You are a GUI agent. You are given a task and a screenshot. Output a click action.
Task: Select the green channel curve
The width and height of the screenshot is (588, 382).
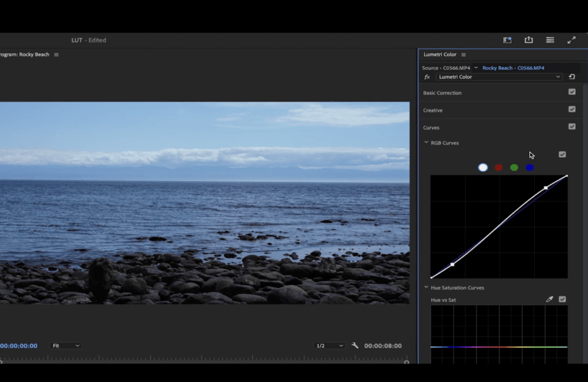(x=514, y=167)
